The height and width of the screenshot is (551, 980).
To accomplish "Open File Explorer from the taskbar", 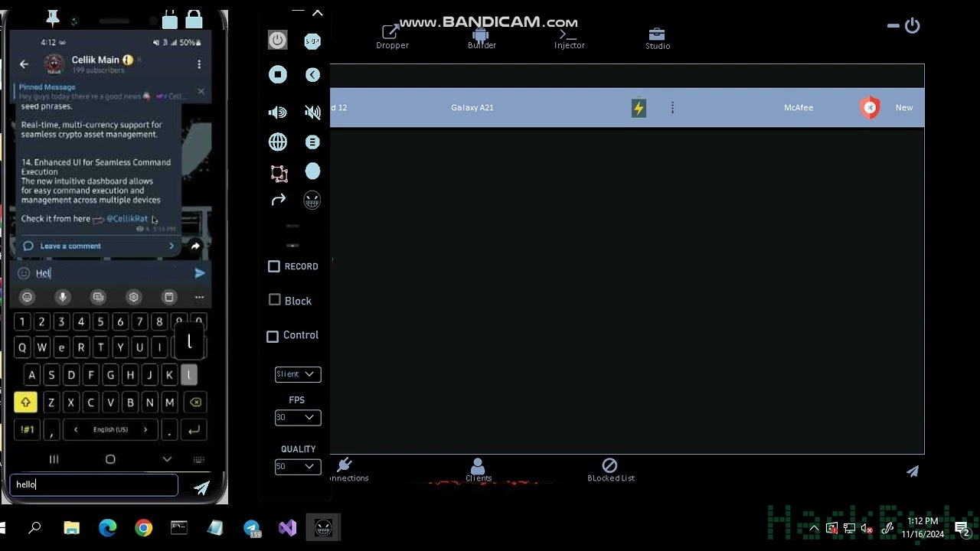I will pos(71,528).
